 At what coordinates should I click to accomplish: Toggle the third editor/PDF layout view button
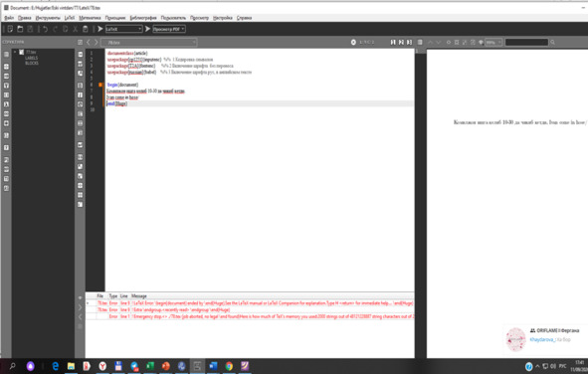(410, 43)
